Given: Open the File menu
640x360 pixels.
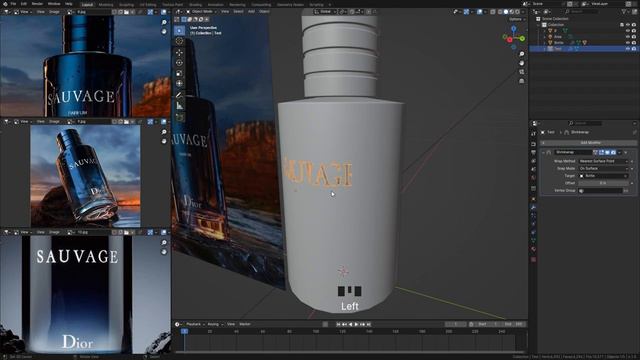Looking at the screenshot, I should coord(13,4).
